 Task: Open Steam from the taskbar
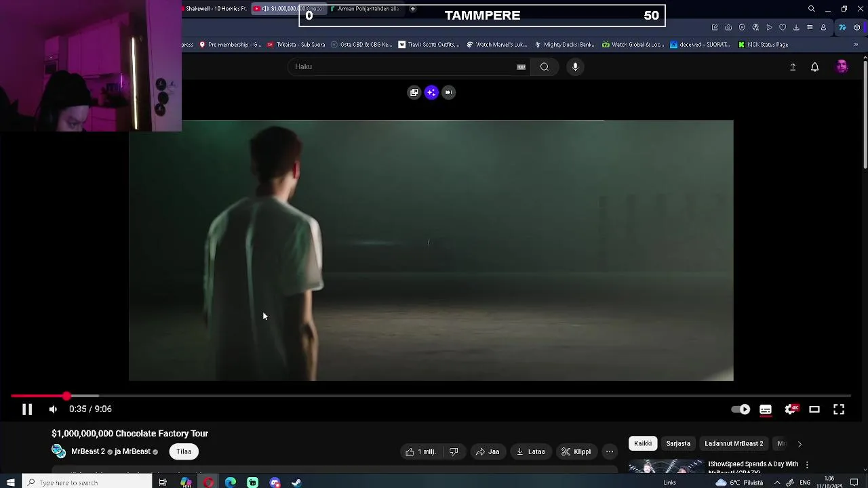click(296, 483)
